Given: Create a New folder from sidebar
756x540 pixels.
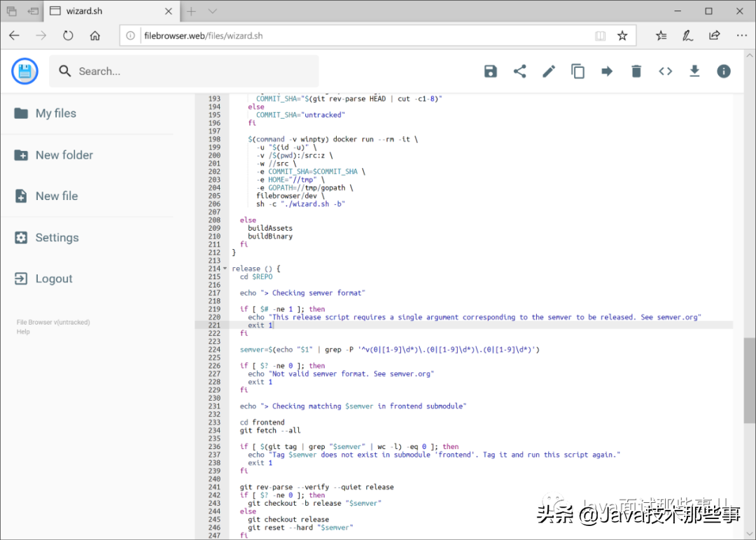Looking at the screenshot, I should point(64,155).
